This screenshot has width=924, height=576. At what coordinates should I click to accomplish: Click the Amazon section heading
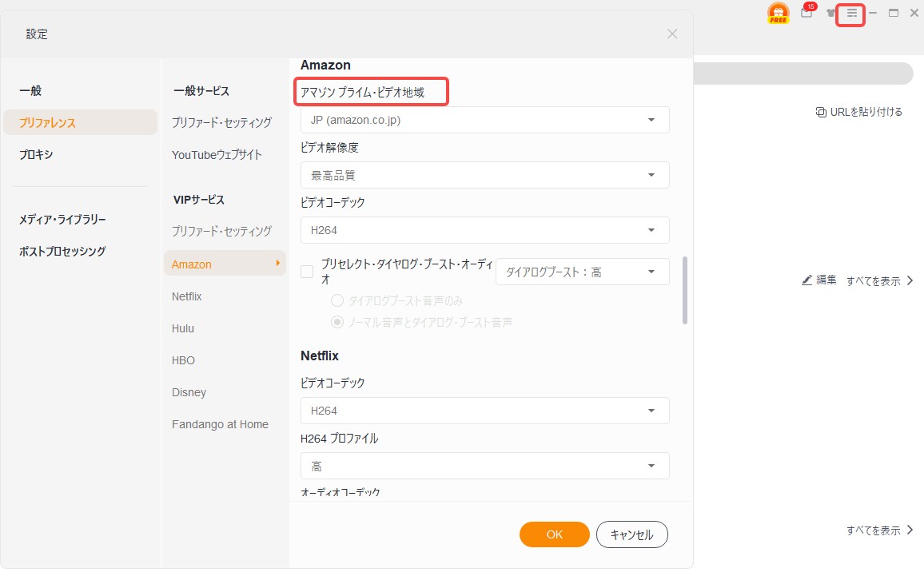pos(325,65)
